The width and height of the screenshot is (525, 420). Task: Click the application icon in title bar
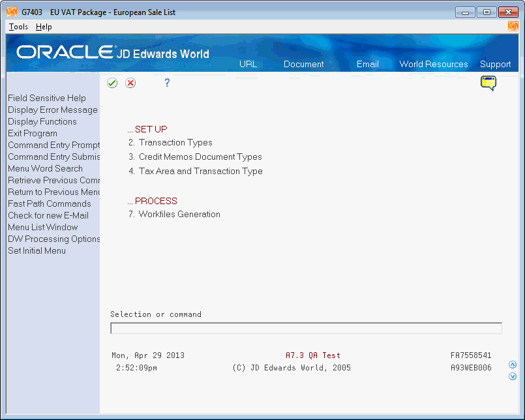pos(12,12)
